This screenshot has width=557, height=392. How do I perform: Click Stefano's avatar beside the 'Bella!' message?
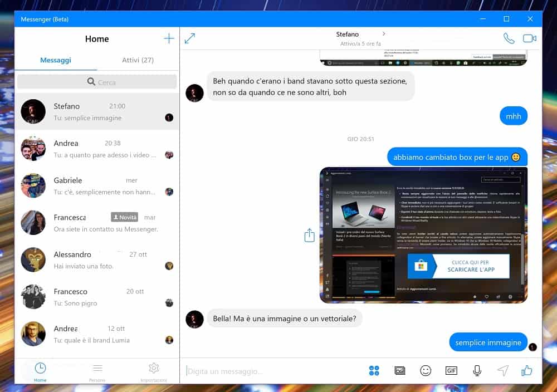pyautogui.click(x=194, y=319)
